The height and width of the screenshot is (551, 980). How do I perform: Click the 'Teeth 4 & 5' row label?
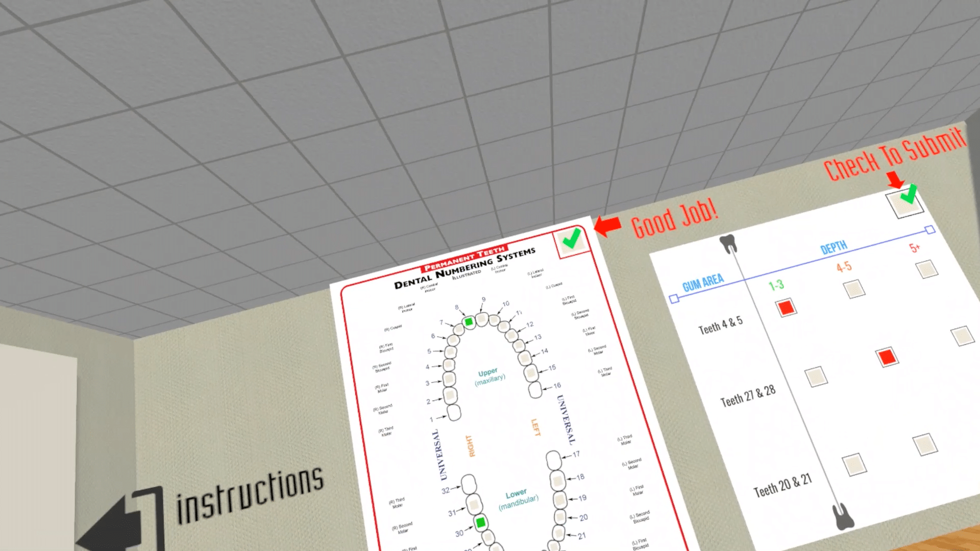720,325
